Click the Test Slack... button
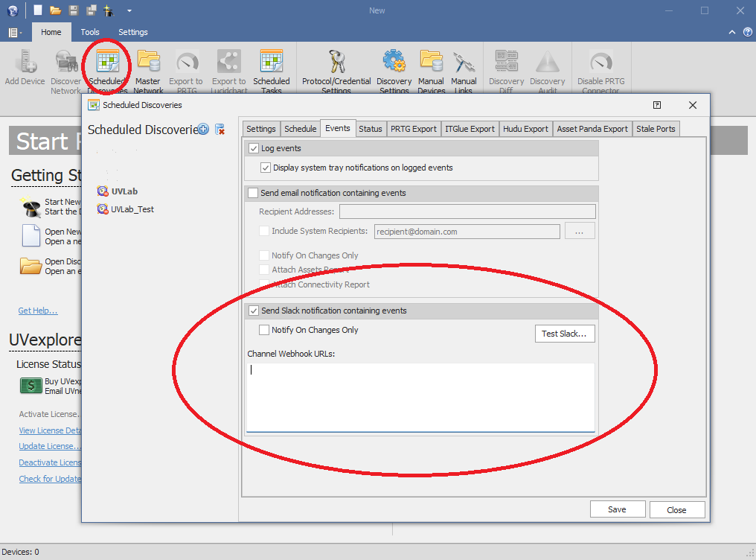Screen dimensions: 756x560 (x=565, y=334)
